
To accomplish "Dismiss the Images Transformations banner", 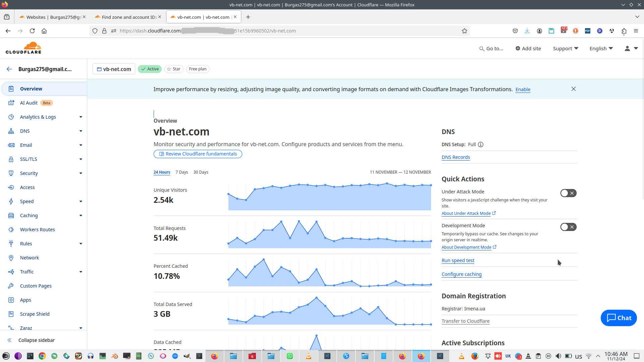I will pos(574,89).
